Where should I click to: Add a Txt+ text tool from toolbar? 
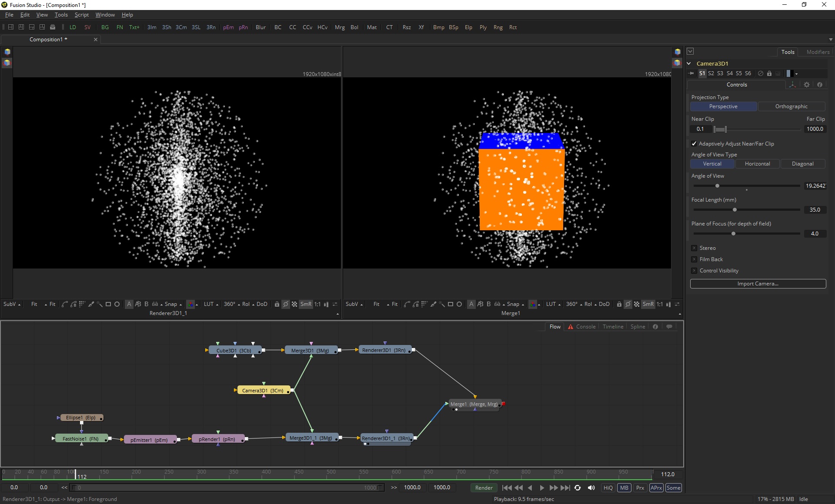click(x=134, y=27)
